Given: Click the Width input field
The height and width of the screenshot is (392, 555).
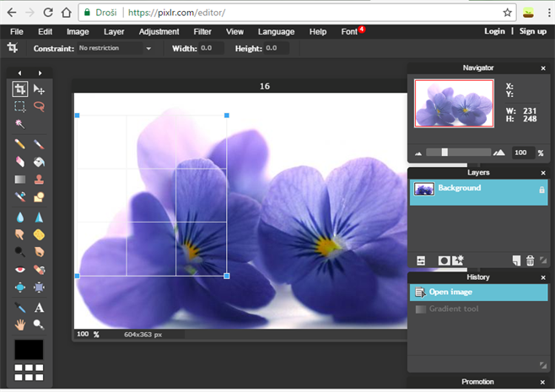Looking at the screenshot, I should (213, 49).
